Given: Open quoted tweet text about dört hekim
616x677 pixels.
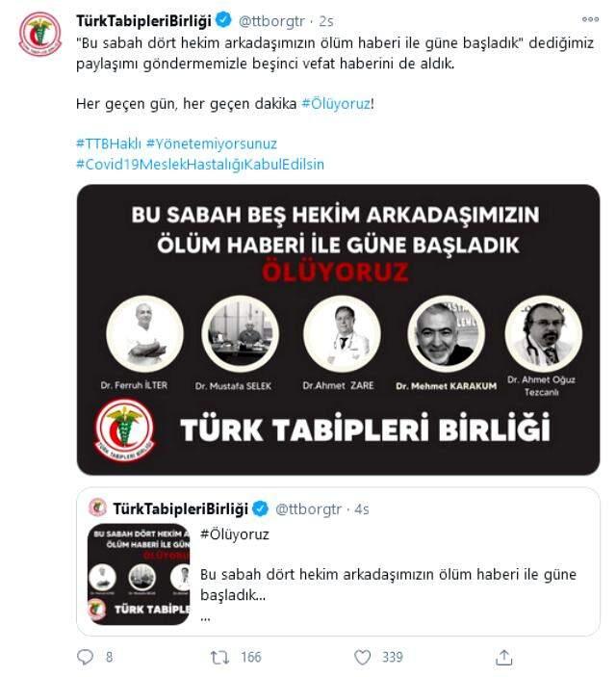Looking at the screenshot, I should [x=388, y=585].
